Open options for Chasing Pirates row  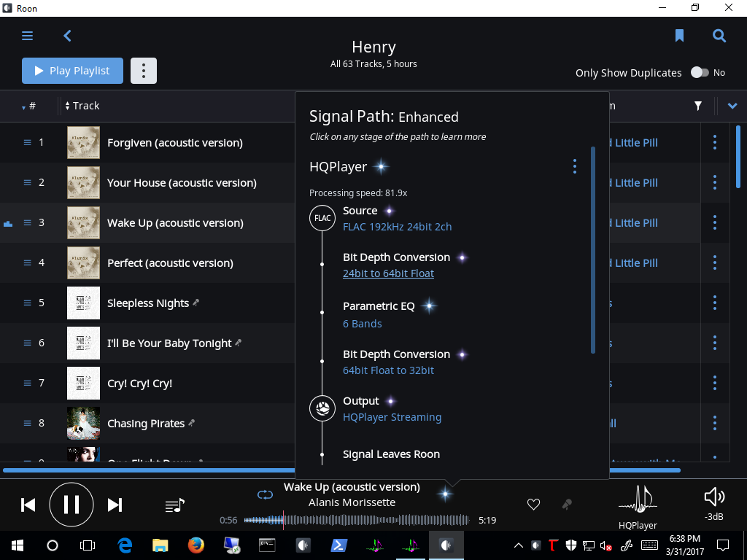[x=715, y=422]
